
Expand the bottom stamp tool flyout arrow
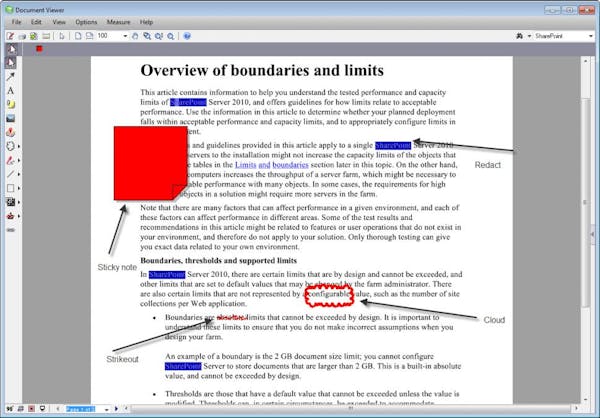tap(19, 216)
